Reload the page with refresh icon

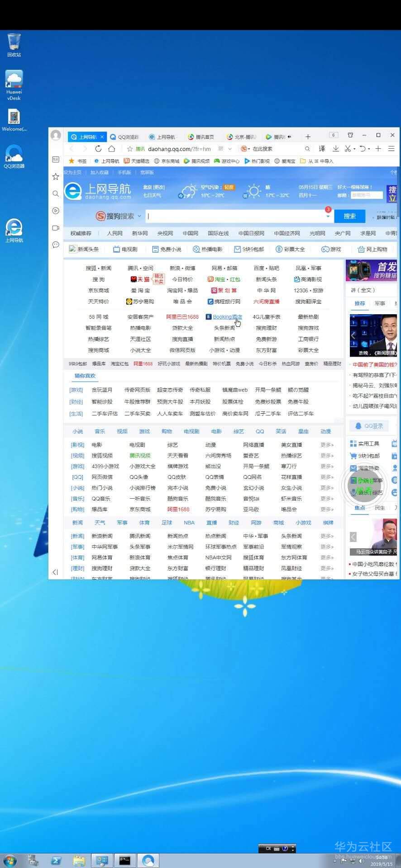pos(98,149)
